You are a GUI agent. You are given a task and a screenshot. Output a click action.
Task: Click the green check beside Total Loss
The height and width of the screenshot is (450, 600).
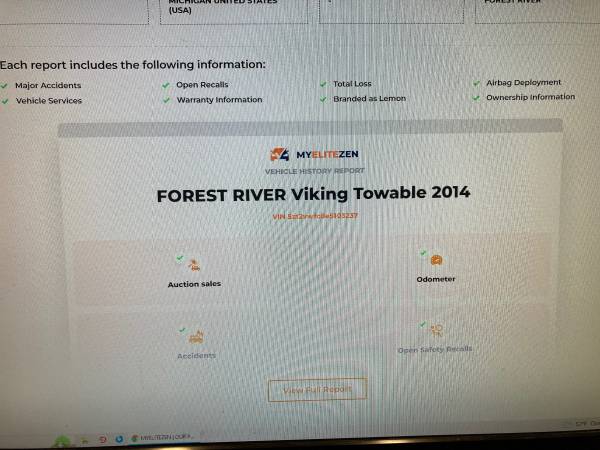point(323,84)
